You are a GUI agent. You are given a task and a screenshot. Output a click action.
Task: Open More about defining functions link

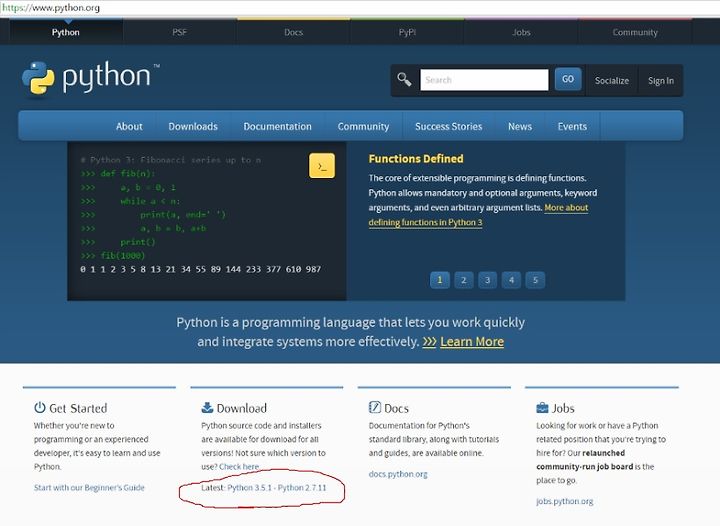click(x=478, y=215)
